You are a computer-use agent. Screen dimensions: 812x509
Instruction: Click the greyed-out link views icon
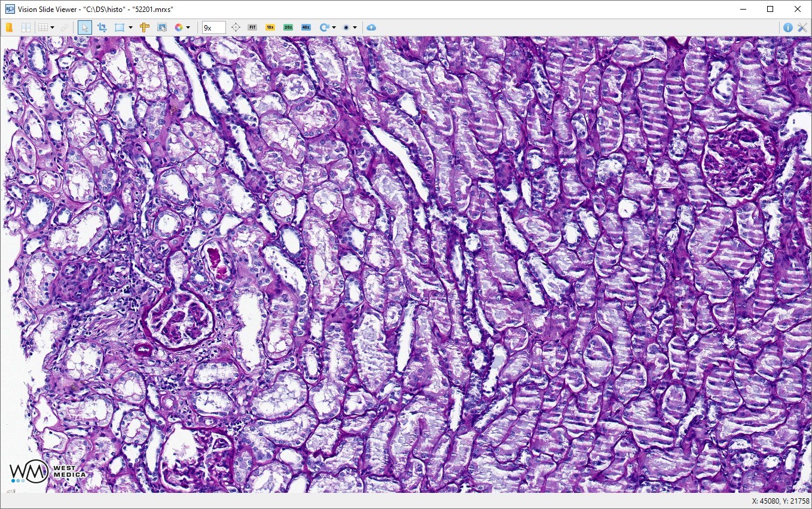click(x=65, y=27)
